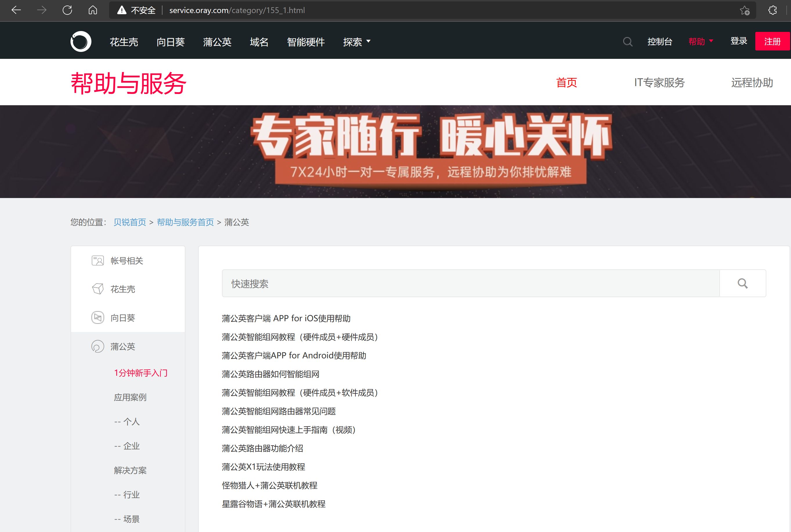Open 蒲公英 in top navigation
Image resolution: width=791 pixels, height=532 pixels.
(217, 42)
